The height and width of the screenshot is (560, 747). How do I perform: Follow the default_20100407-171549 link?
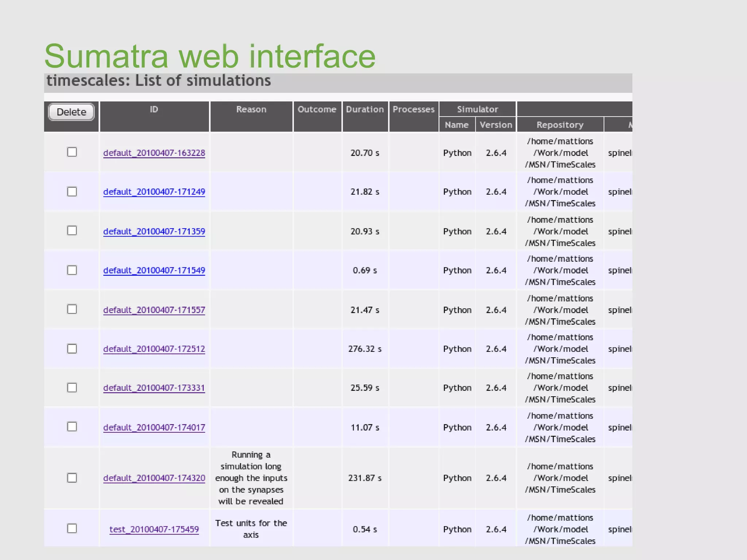pos(154,271)
